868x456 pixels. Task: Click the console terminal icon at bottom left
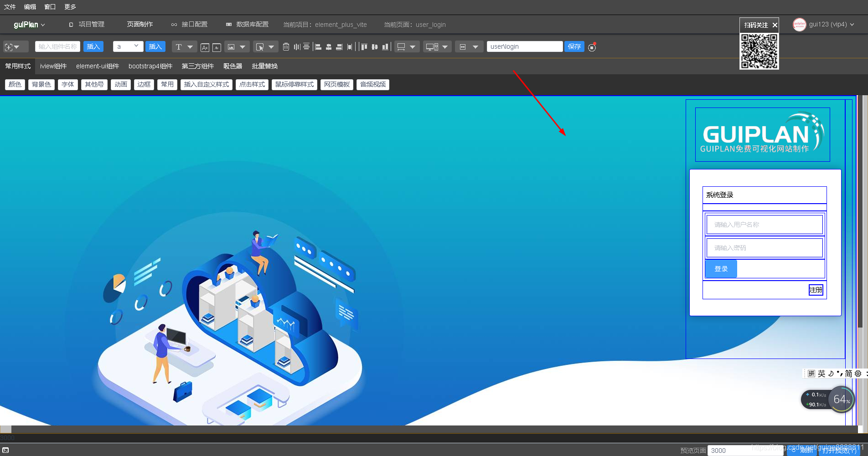point(5,450)
